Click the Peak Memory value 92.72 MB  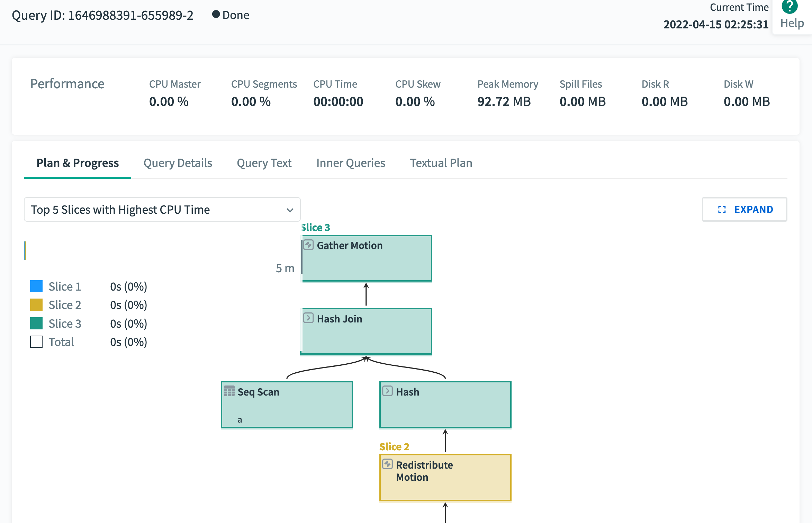[x=504, y=101]
